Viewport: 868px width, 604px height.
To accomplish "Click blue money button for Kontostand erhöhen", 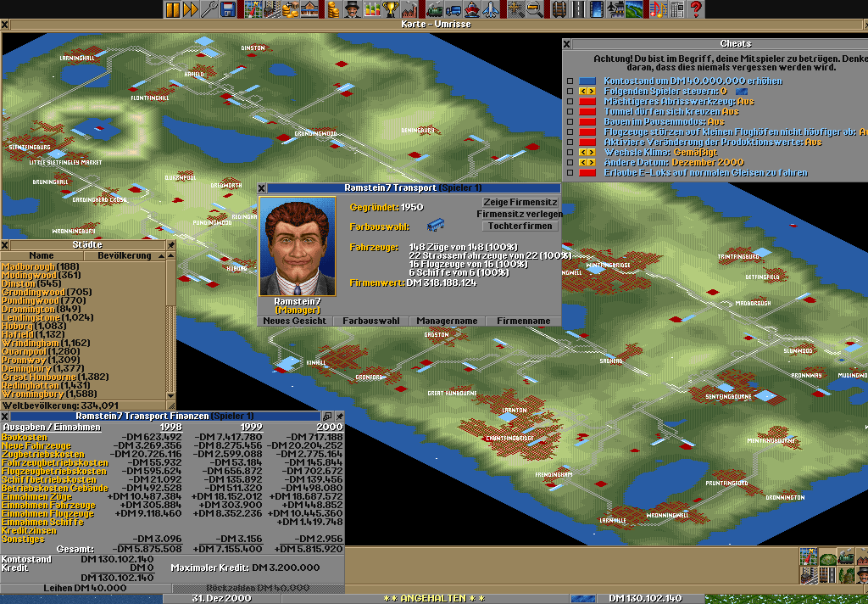I will [587, 81].
